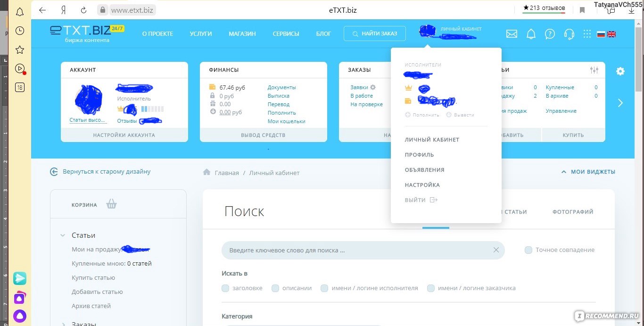Image resolution: width=644 pixels, height=326 pixels.
Task: Open the support headset icon
Action: point(569,34)
